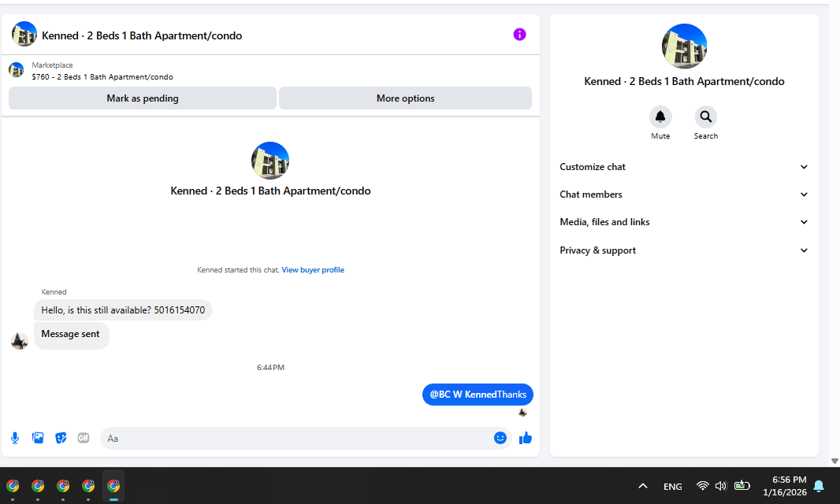The height and width of the screenshot is (504, 840).
Task: Click the chat header apartment avatar
Action: tap(24, 35)
